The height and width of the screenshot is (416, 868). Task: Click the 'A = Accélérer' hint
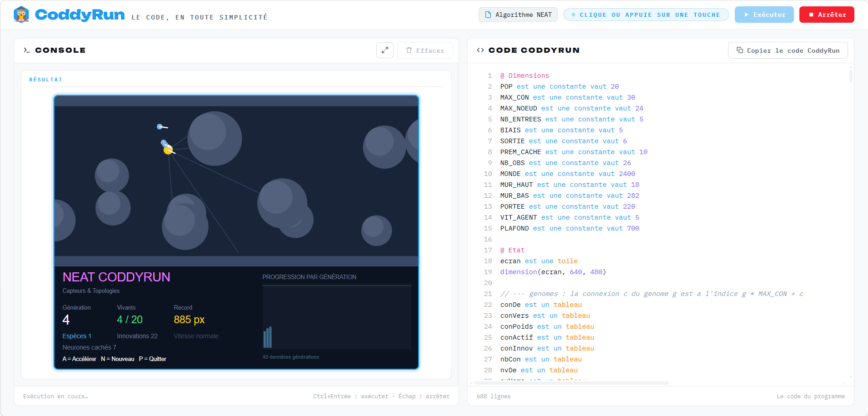[x=80, y=359]
